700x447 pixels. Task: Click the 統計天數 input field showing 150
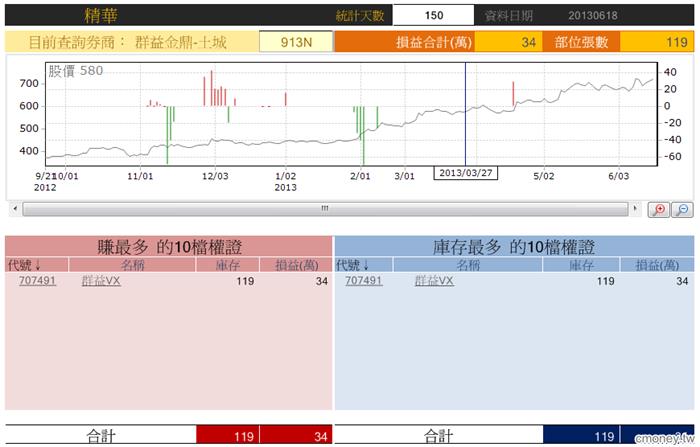(x=433, y=16)
